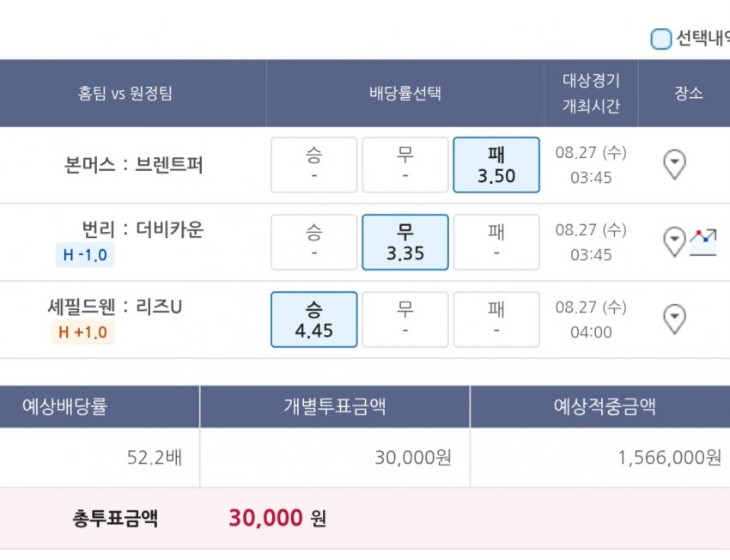Deselect 패 3.50 for 본머스 match

[496, 165]
